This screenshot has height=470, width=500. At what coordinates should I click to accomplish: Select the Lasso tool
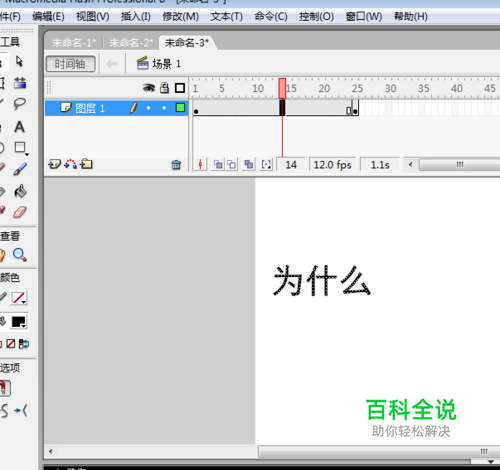[x=20, y=104]
